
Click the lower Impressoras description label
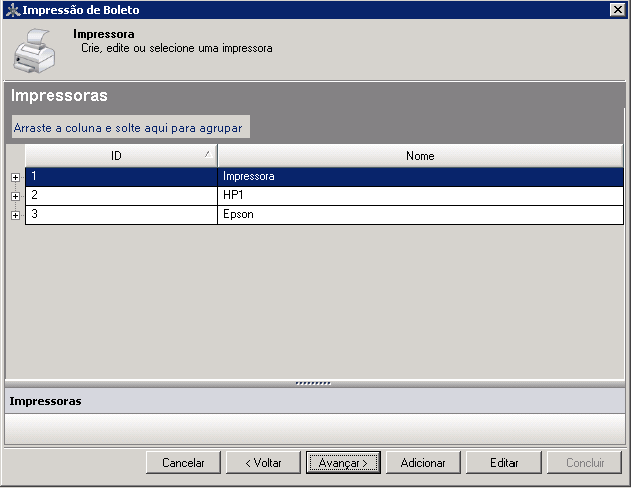(45, 401)
